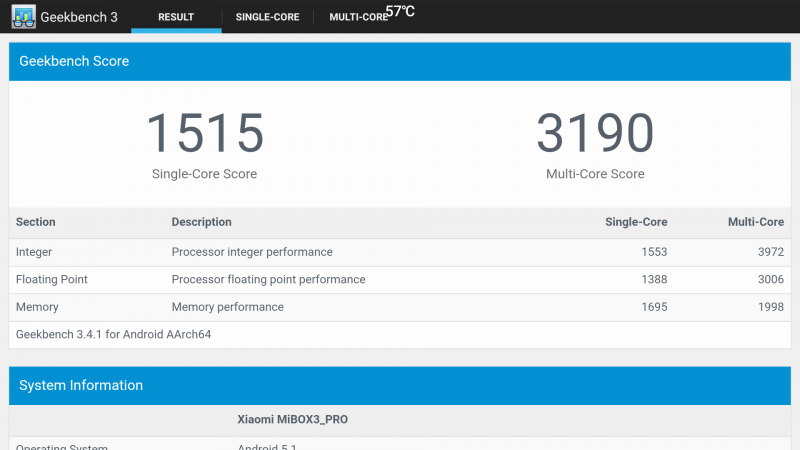800x450 pixels.
Task: Select Integer multi-core value 3972
Action: point(771,252)
